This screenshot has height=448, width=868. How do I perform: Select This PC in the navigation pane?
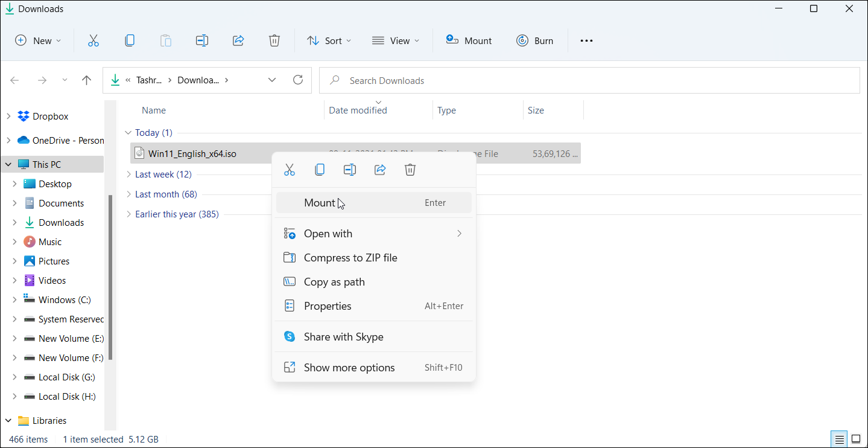[x=46, y=164]
